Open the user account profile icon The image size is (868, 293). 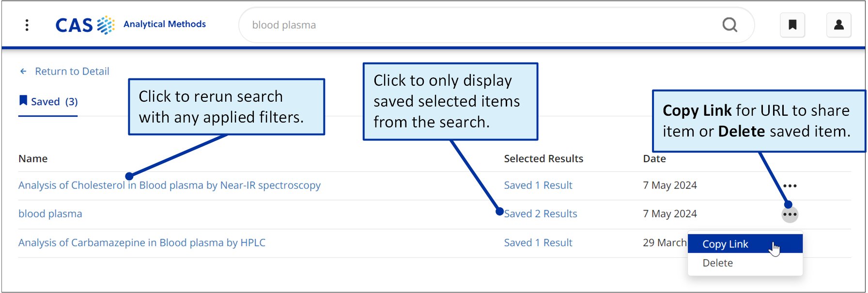(839, 25)
